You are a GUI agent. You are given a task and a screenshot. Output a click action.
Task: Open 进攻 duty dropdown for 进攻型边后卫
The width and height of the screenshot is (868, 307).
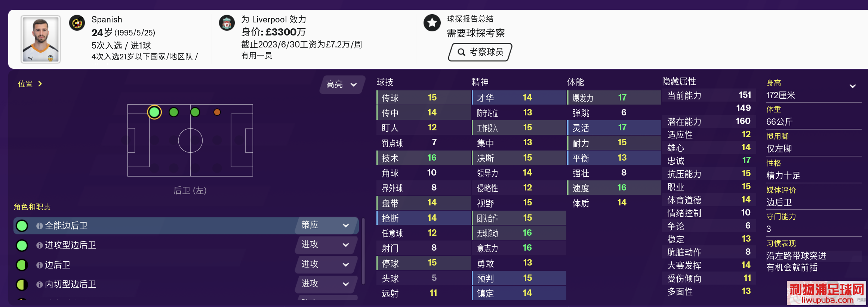(x=326, y=245)
